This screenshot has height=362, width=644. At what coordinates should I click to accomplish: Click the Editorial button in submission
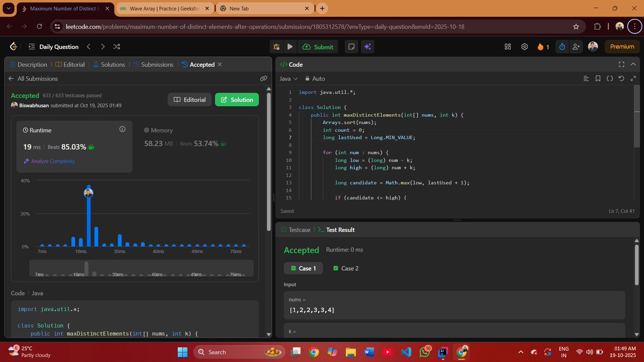pos(190,100)
